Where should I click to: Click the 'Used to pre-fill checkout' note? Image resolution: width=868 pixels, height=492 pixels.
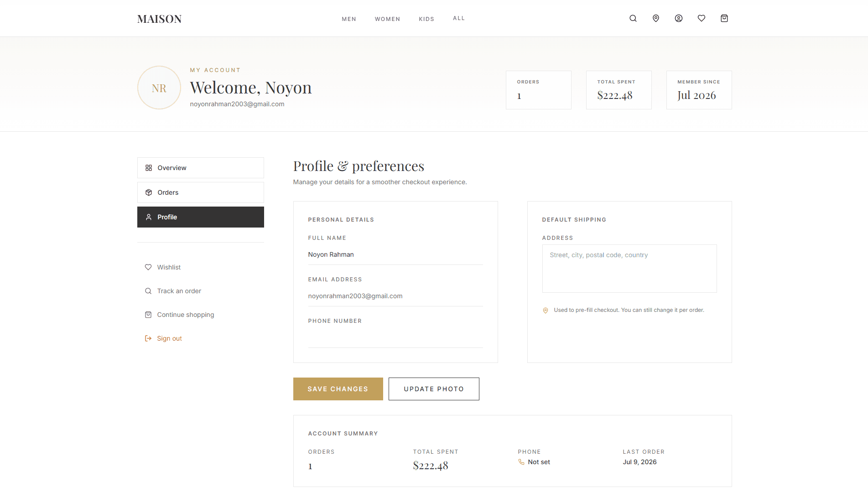[629, 310]
